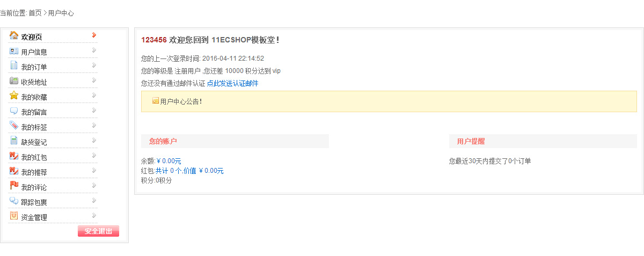This screenshot has width=644, height=256.
Task: Click the star icon for 我的收藏
Action: [x=14, y=96]
